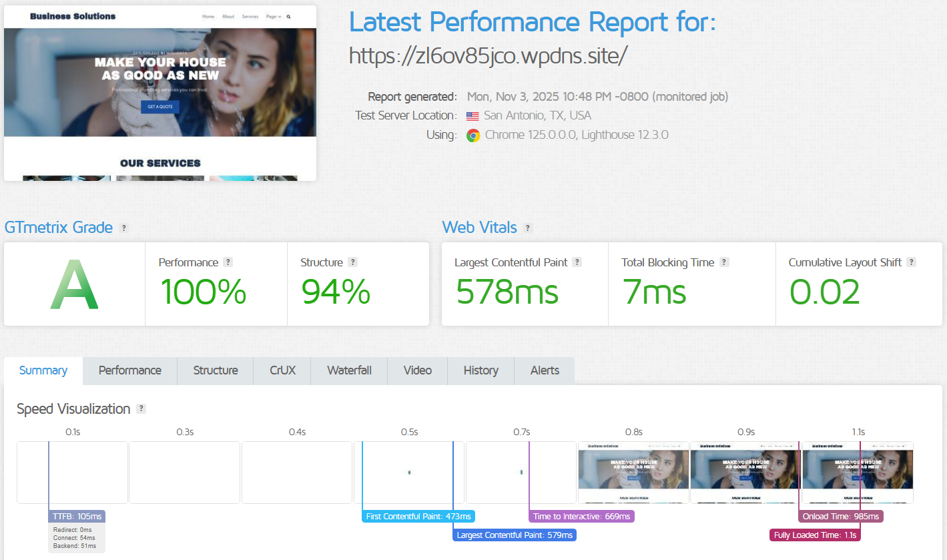This screenshot has width=947, height=560.
Task: Switch to the Performance tab
Action: [x=130, y=370]
